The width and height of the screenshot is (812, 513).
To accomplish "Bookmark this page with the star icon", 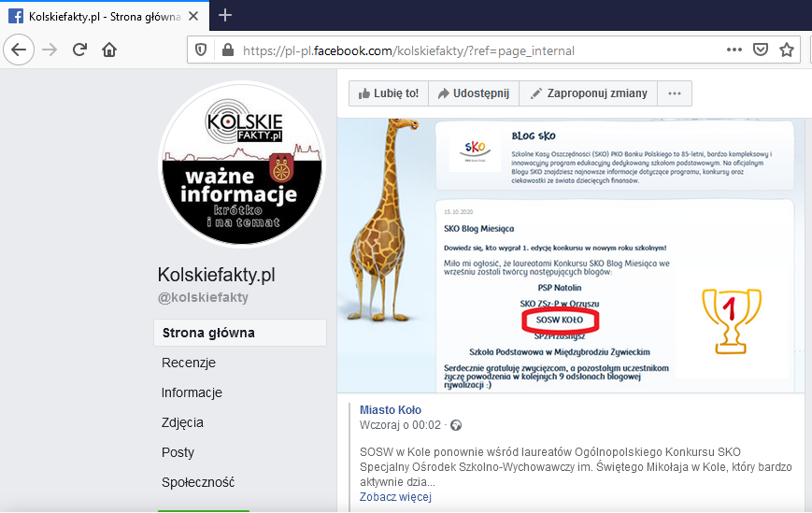I will pos(787,50).
